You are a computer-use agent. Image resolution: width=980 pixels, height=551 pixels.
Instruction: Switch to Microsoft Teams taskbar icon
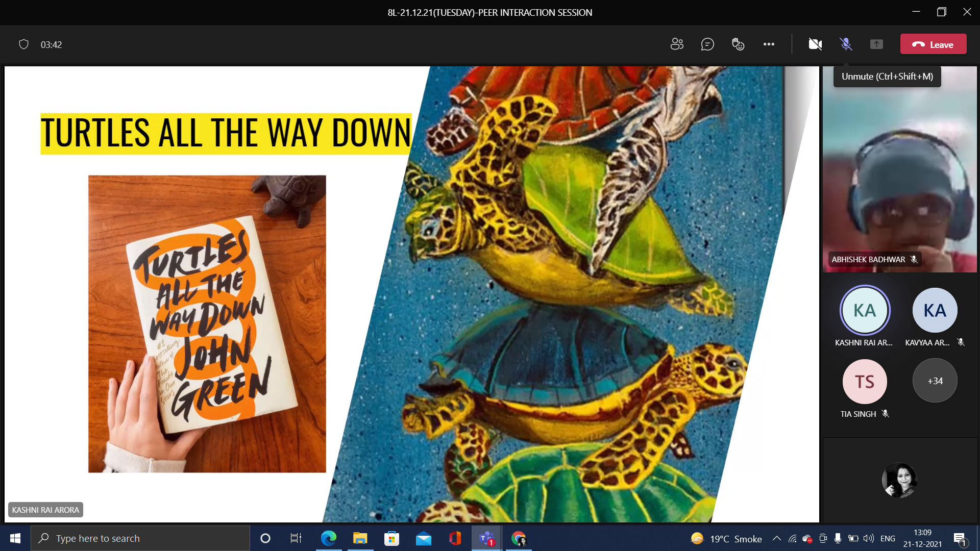coord(487,538)
